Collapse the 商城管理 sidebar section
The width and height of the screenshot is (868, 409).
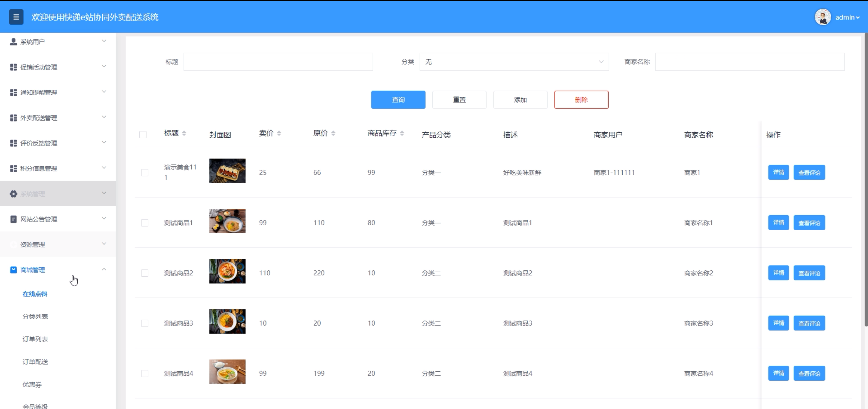pyautogui.click(x=103, y=269)
